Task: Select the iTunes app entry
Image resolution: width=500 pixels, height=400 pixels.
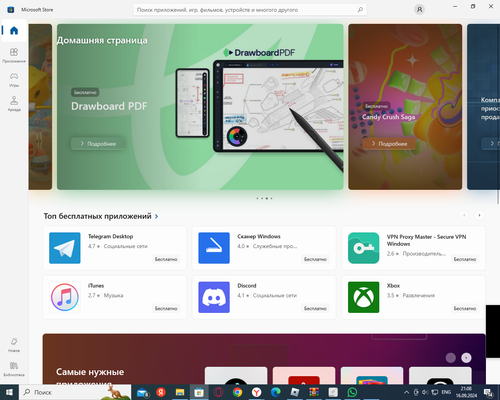Action: click(x=115, y=297)
